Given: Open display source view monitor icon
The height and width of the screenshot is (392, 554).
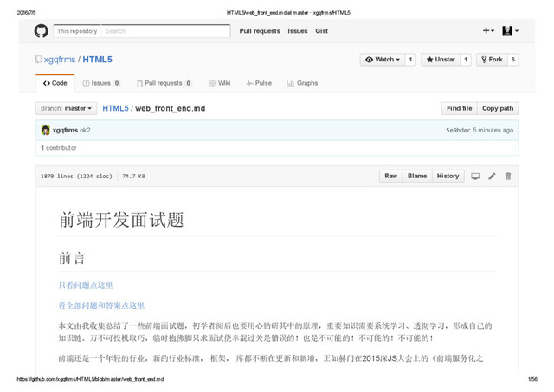Looking at the screenshot, I should pyautogui.click(x=475, y=176).
